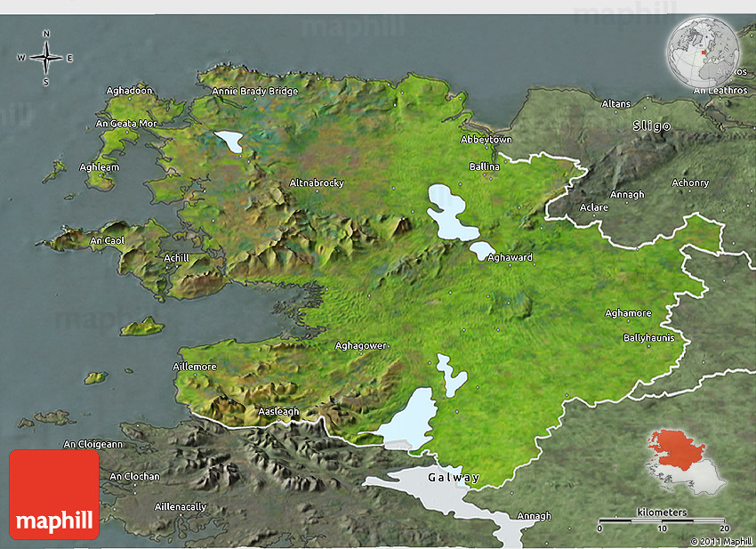Click the An Clochan label
This screenshot has width=756, height=549.
pyautogui.click(x=134, y=476)
